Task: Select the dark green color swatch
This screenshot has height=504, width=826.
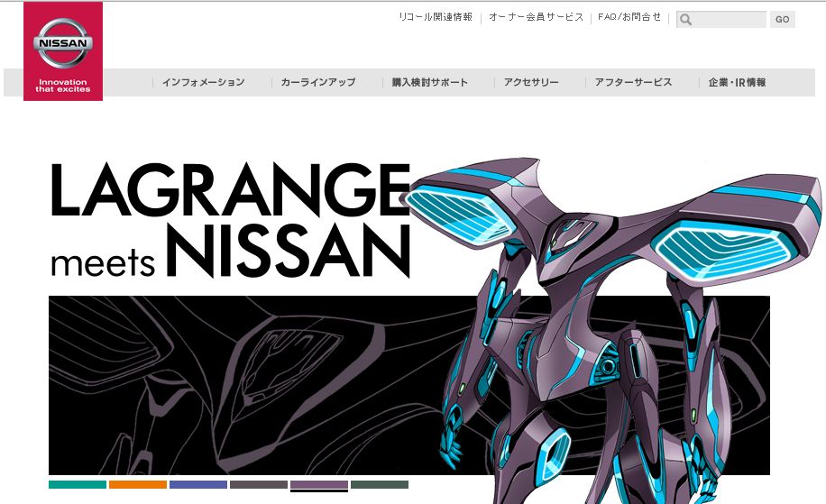Action: tap(380, 485)
